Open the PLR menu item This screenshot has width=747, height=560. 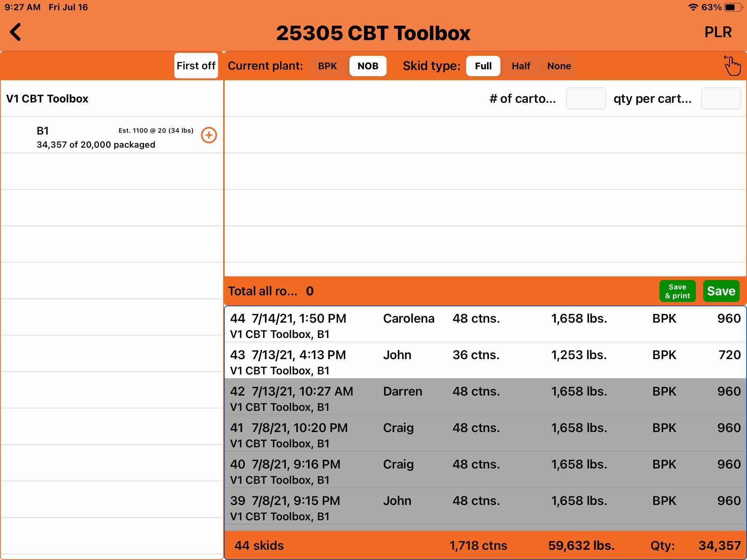coord(718,32)
